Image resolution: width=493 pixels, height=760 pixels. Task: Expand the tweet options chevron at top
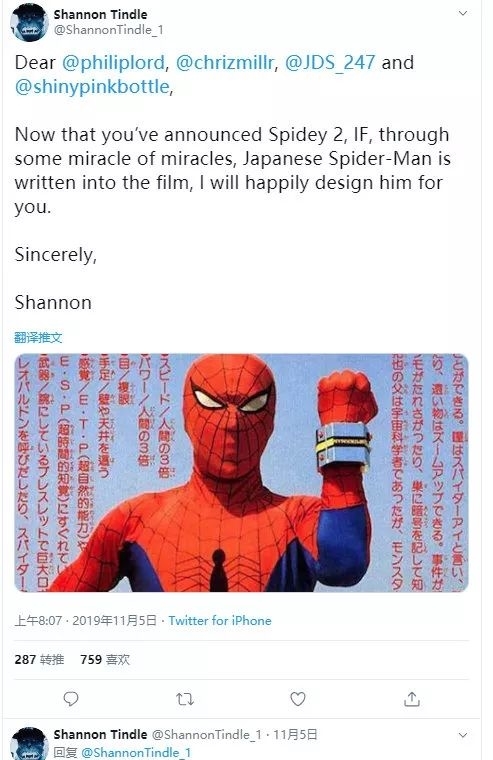(463, 13)
